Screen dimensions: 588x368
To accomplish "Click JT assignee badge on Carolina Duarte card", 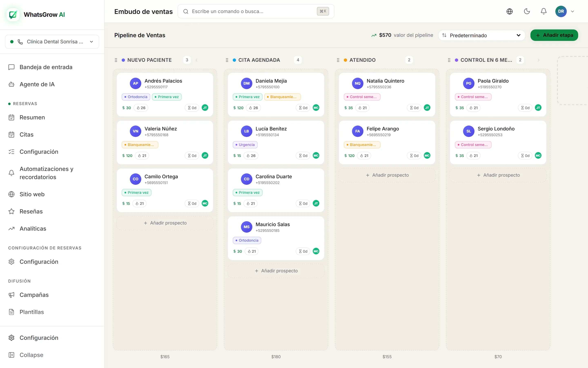I will (x=316, y=203).
